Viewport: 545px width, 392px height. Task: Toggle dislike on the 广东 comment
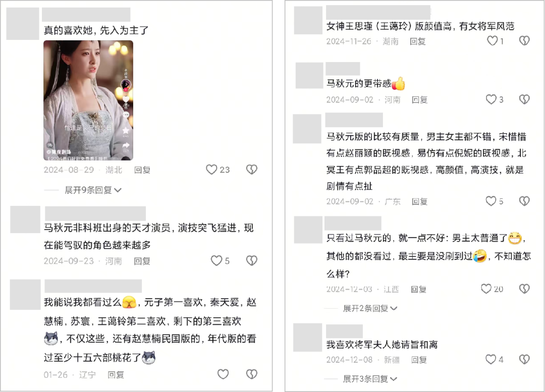point(524,201)
